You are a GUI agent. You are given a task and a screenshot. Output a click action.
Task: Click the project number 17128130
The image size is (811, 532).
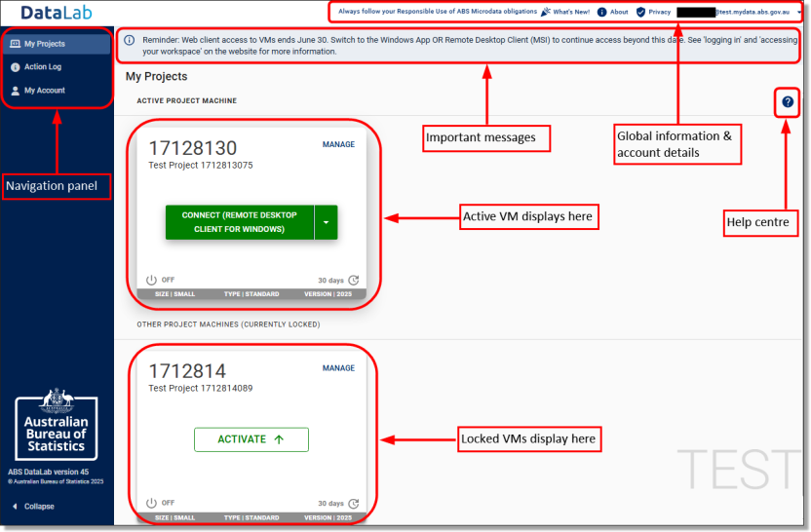pos(192,148)
